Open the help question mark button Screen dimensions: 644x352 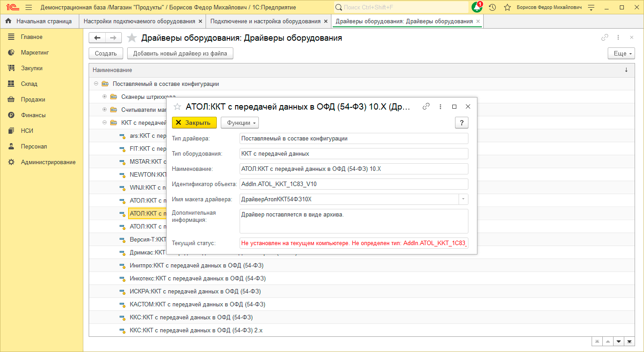(x=461, y=123)
